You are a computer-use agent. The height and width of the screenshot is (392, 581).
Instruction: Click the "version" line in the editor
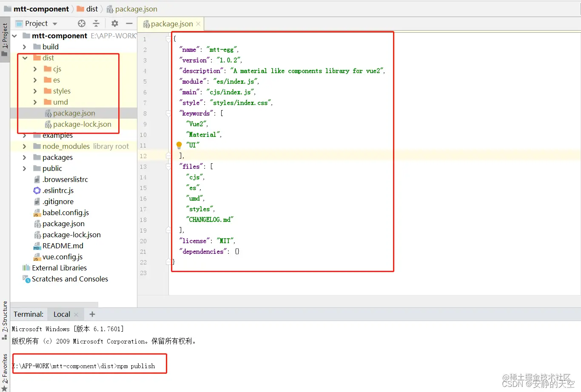(x=211, y=60)
